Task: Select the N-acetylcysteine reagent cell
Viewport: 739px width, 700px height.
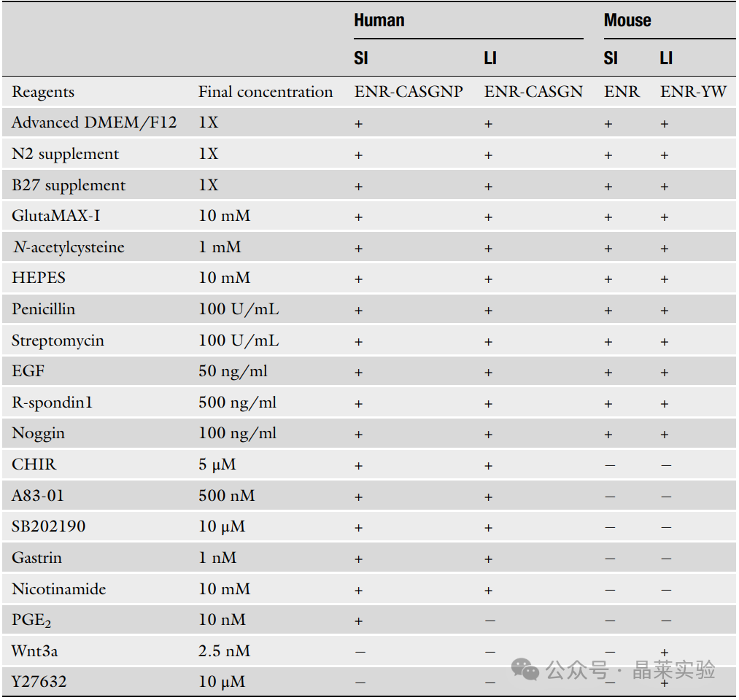Action: [69, 247]
